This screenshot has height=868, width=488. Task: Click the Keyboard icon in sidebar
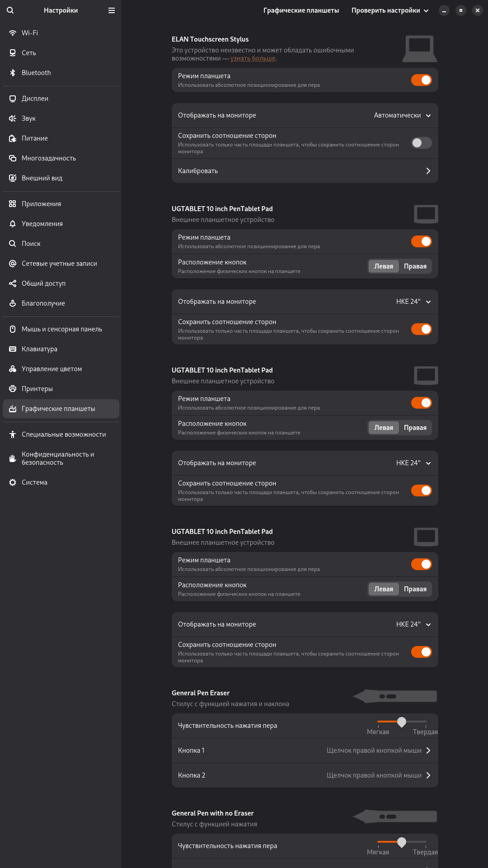click(x=13, y=349)
